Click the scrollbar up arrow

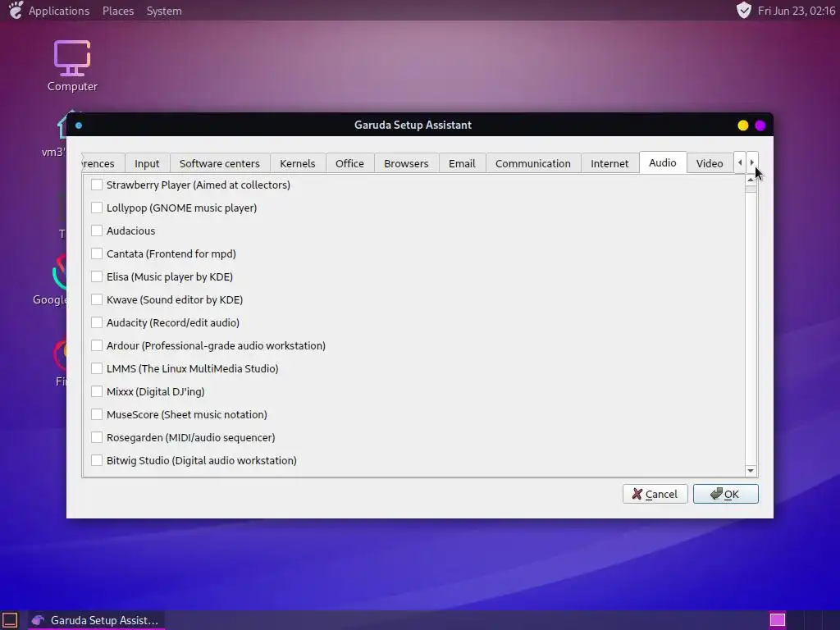pyautogui.click(x=751, y=180)
